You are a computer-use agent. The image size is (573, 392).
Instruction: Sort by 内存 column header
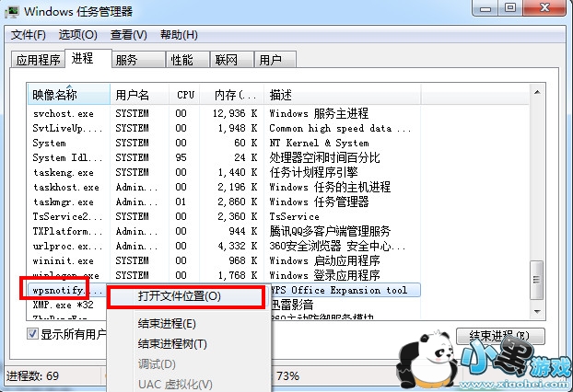click(232, 95)
